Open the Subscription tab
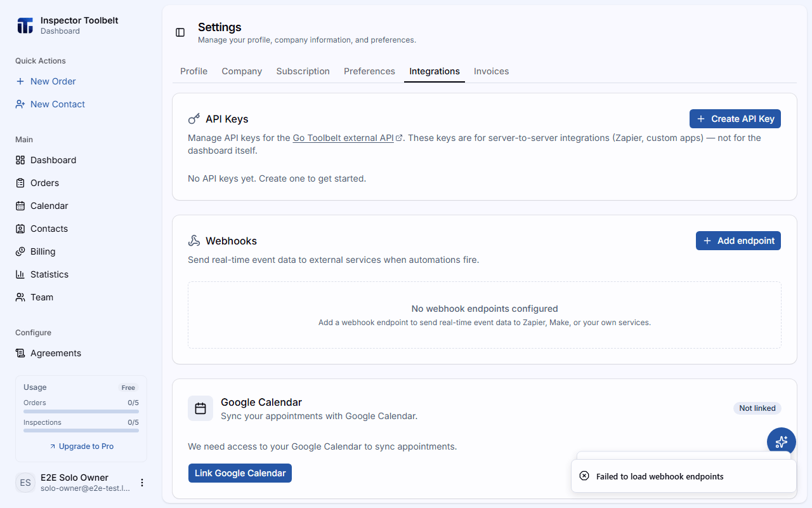The height and width of the screenshot is (508, 812). (303, 71)
